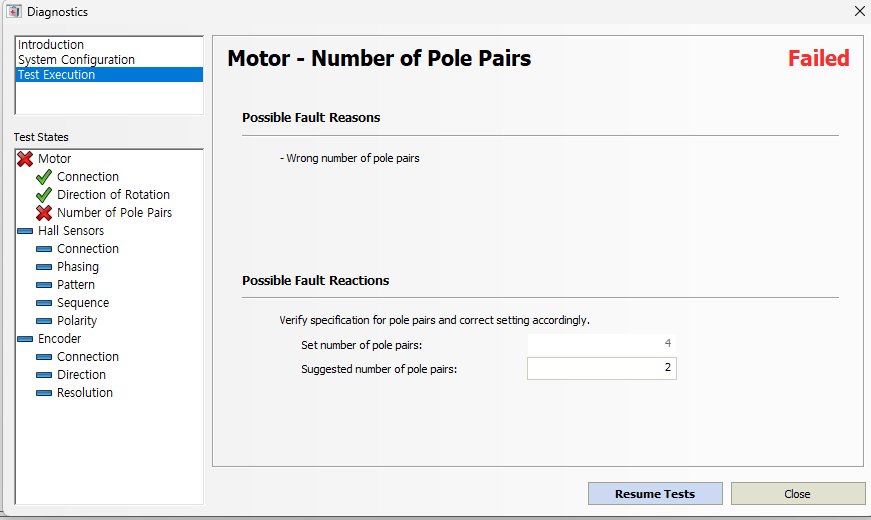Click the Possible Fault Reasons heading
The image size is (871, 520).
click(311, 118)
